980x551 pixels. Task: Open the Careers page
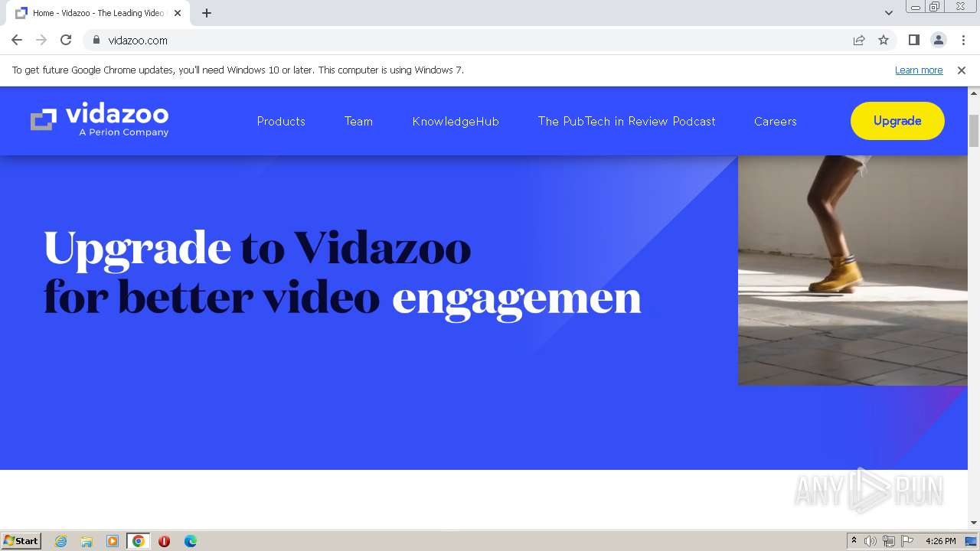point(775,121)
